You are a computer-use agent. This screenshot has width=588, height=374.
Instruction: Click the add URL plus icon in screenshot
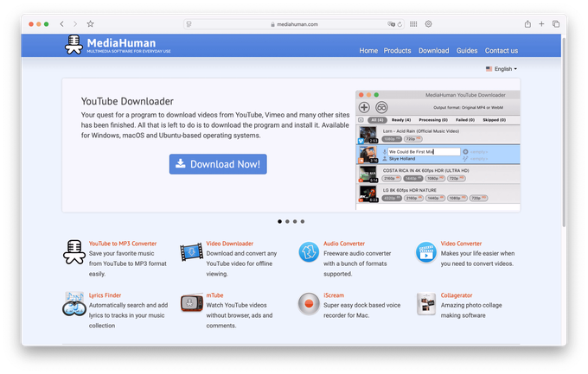(x=364, y=108)
